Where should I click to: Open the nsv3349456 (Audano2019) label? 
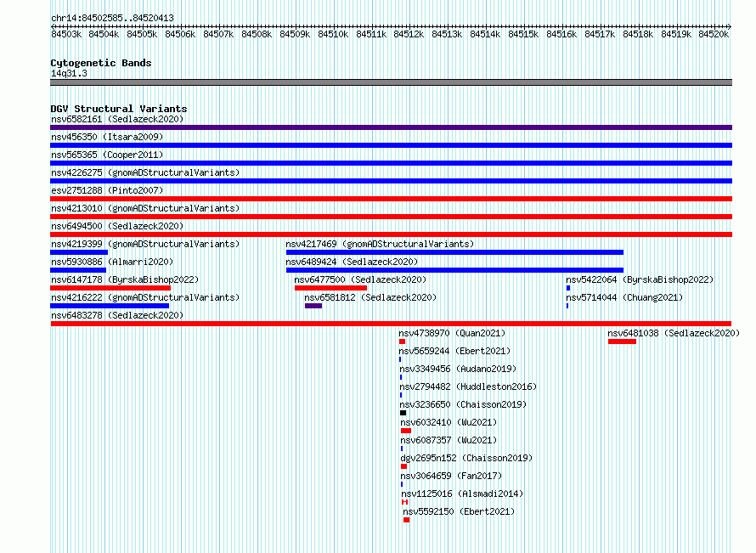(x=458, y=369)
